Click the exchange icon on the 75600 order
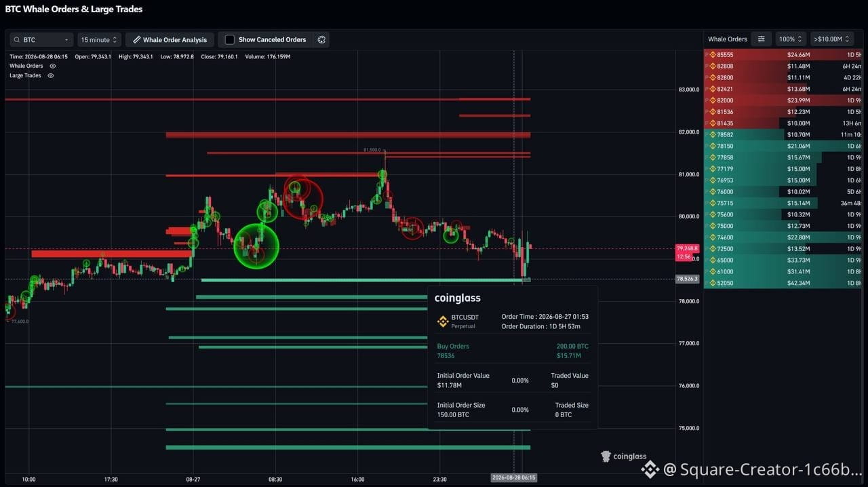This screenshot has width=868, height=487. (713, 215)
